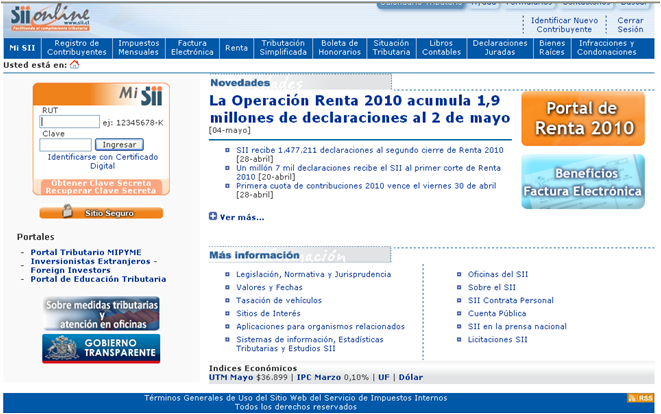This screenshot has height=414, width=661.
Task: Open Aplicaciones para organismos relacionados link
Action: (320, 327)
